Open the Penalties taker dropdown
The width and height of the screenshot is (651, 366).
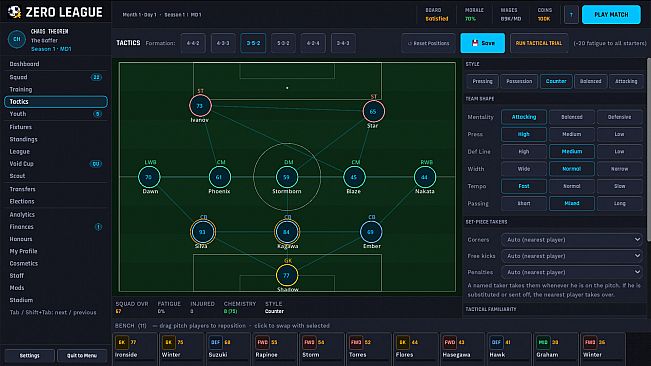tap(572, 272)
